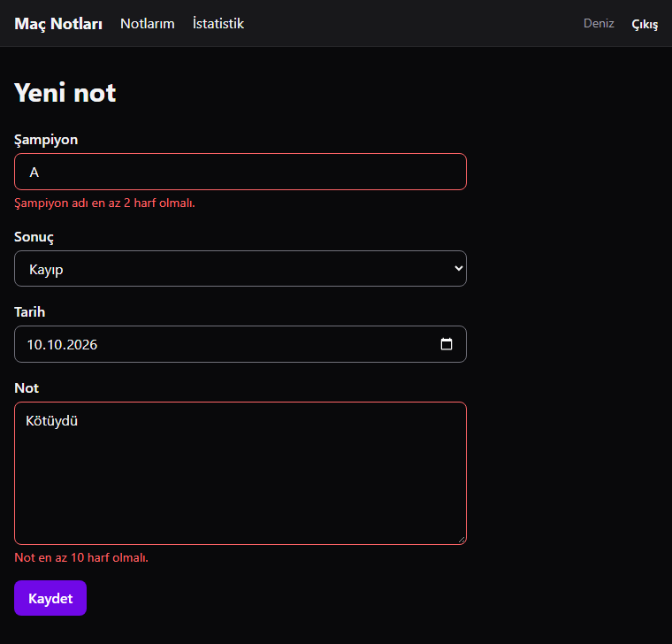672x644 pixels.
Task: Click inside the Not textarea with Kötüydü
Action: (x=240, y=473)
